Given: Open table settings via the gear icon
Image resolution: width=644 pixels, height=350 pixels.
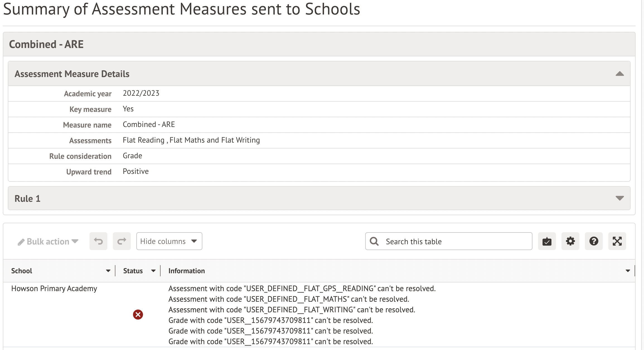Looking at the screenshot, I should 570,241.
